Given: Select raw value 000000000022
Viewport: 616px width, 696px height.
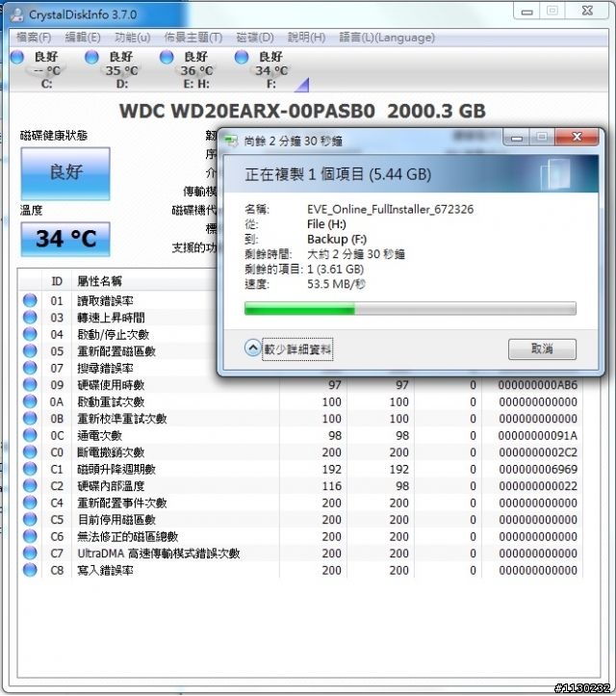Looking at the screenshot, I should pos(537,486).
